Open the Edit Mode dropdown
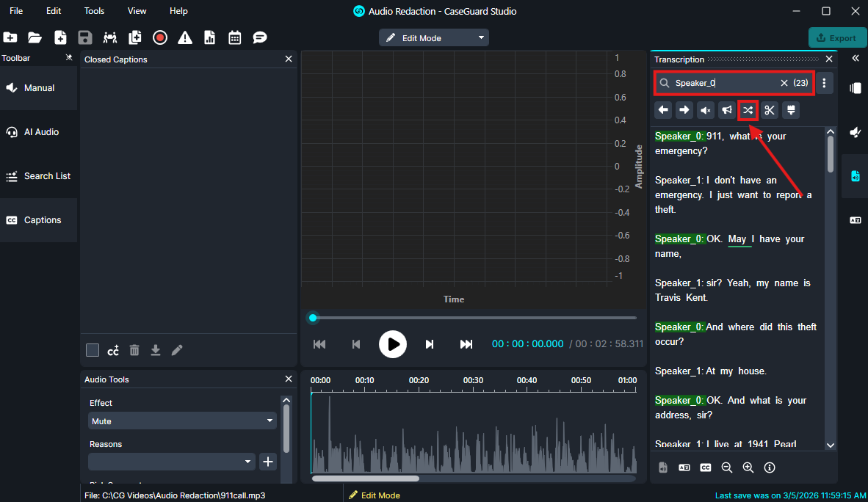 [x=434, y=37]
